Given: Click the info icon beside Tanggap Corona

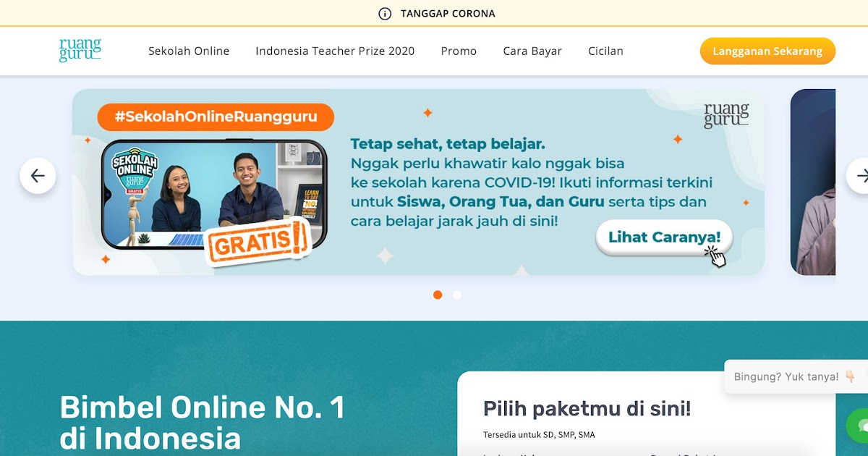Looking at the screenshot, I should 385,14.
